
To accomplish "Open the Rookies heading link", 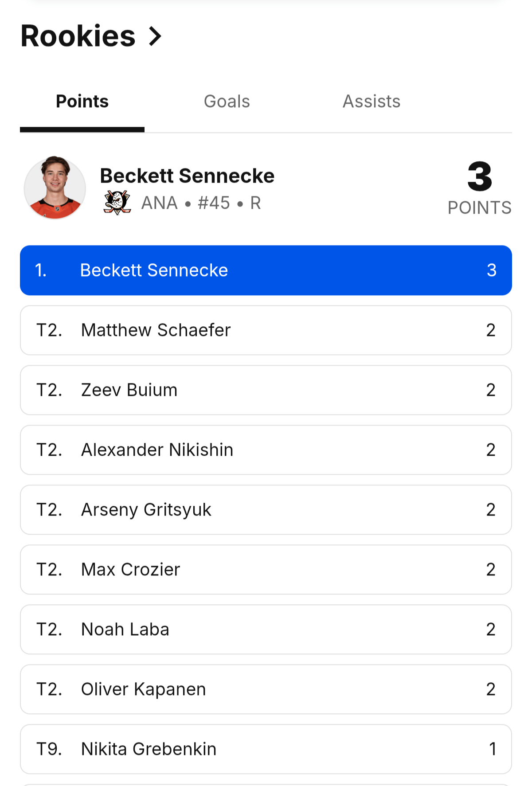I will pos(78,36).
